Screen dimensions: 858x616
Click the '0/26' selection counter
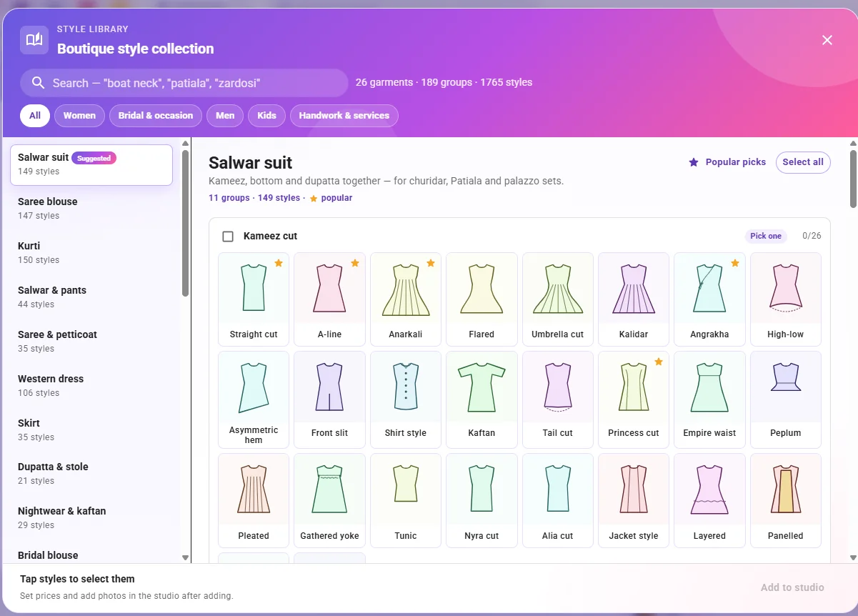pos(812,236)
